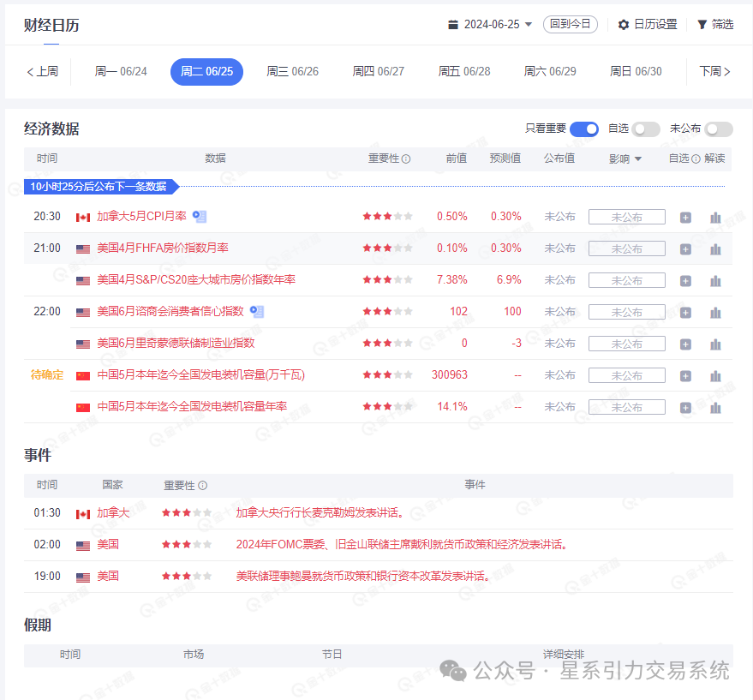This screenshot has width=753, height=700.
Task: View chart for 里奇蒙德联储制造业指数
Action: coord(715,344)
